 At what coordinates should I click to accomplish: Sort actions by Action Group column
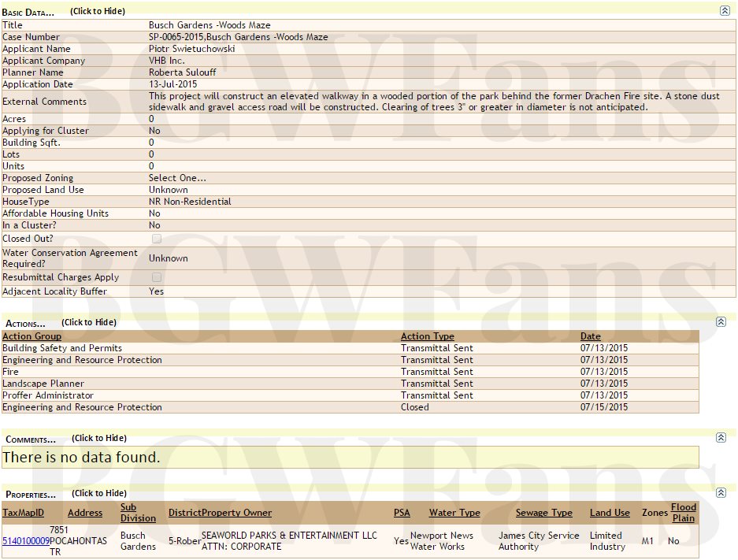[x=32, y=336]
